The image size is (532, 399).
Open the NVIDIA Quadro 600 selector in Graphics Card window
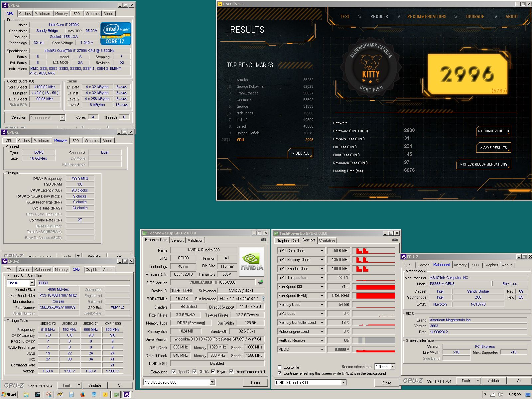(x=212, y=382)
